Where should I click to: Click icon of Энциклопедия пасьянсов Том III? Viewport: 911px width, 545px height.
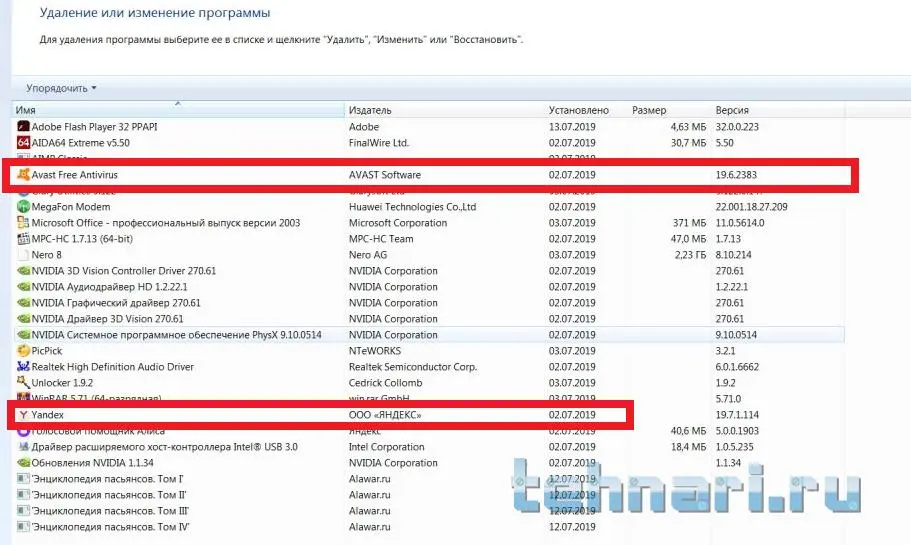coord(23,511)
